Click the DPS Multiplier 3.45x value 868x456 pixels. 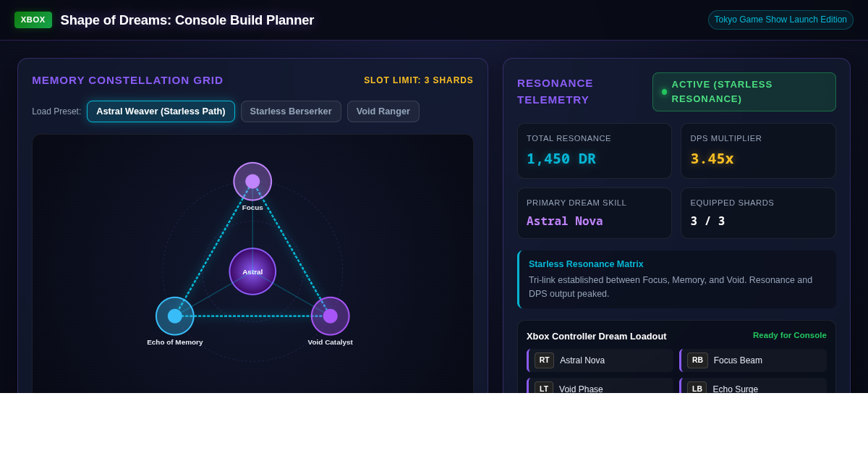coord(712,159)
